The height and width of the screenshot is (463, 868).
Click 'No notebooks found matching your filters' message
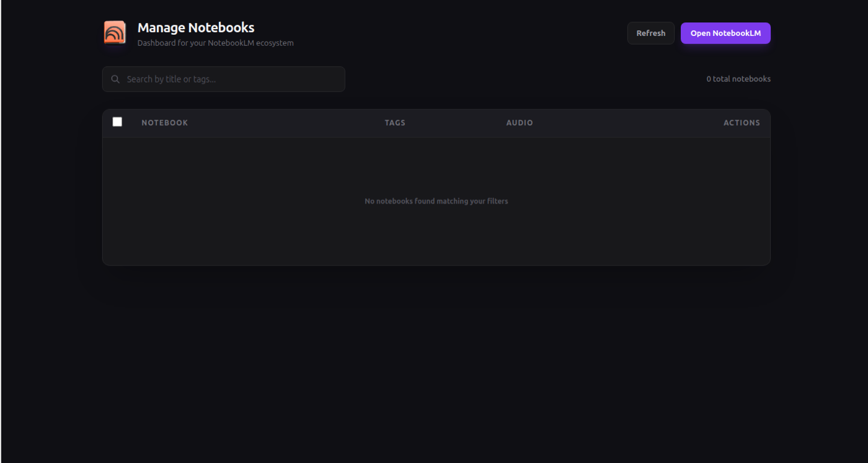[x=436, y=201]
